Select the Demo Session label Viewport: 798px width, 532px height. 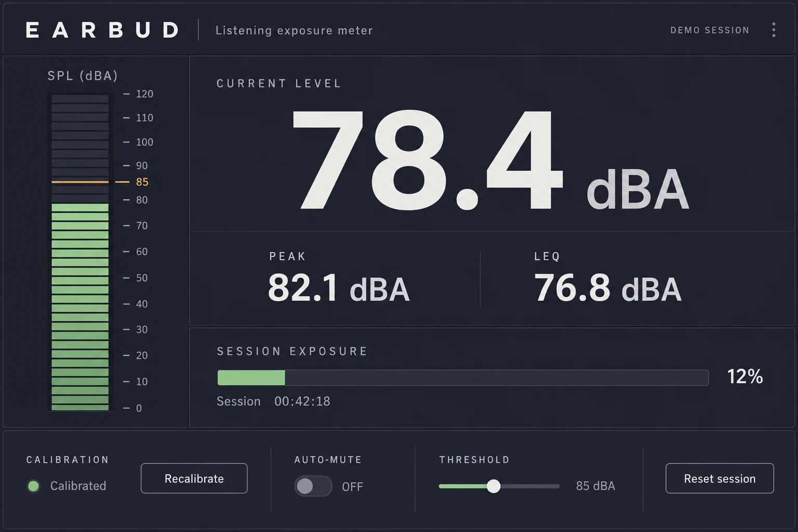point(710,30)
